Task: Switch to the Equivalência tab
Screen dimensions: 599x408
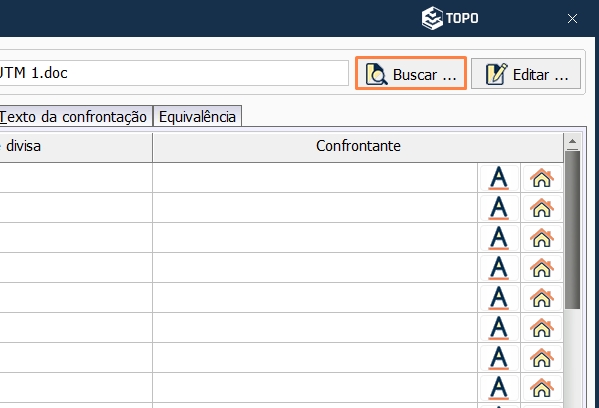Action: [x=197, y=117]
